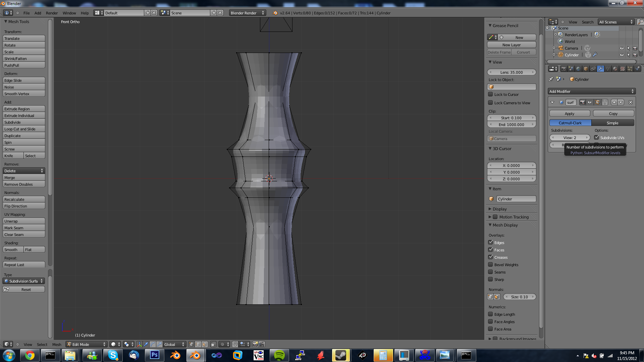Remove the surf modifier with X
This screenshot has width=644, height=362.
pos(631,102)
